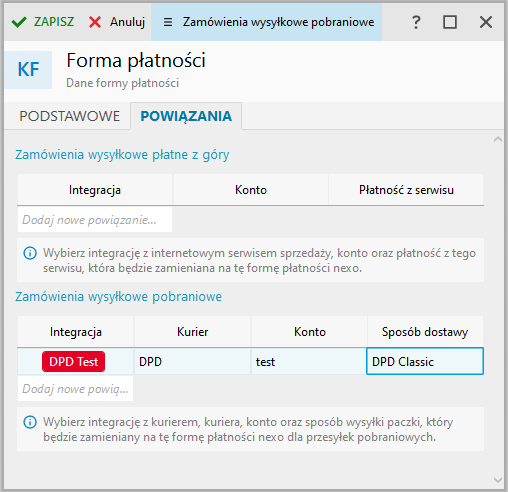The height and width of the screenshot is (492, 508).
Task: Open help with the question mark icon
Action: [x=416, y=22]
